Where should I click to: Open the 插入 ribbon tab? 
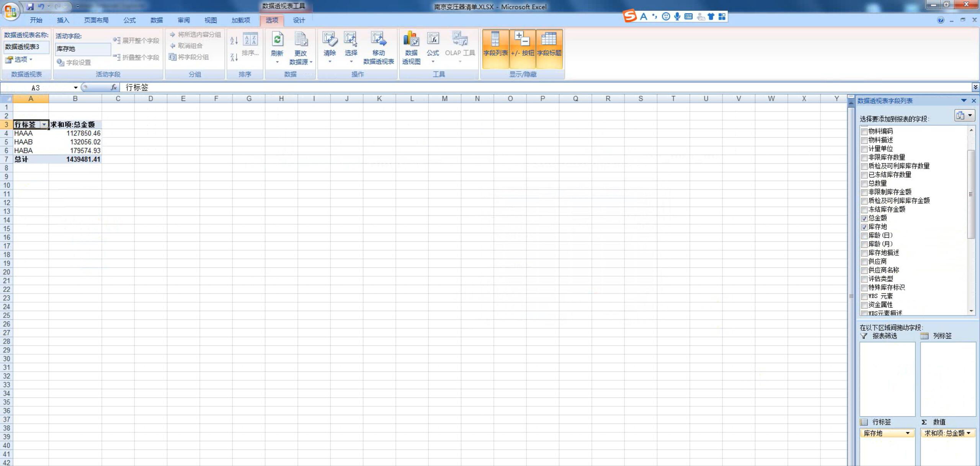[63, 20]
